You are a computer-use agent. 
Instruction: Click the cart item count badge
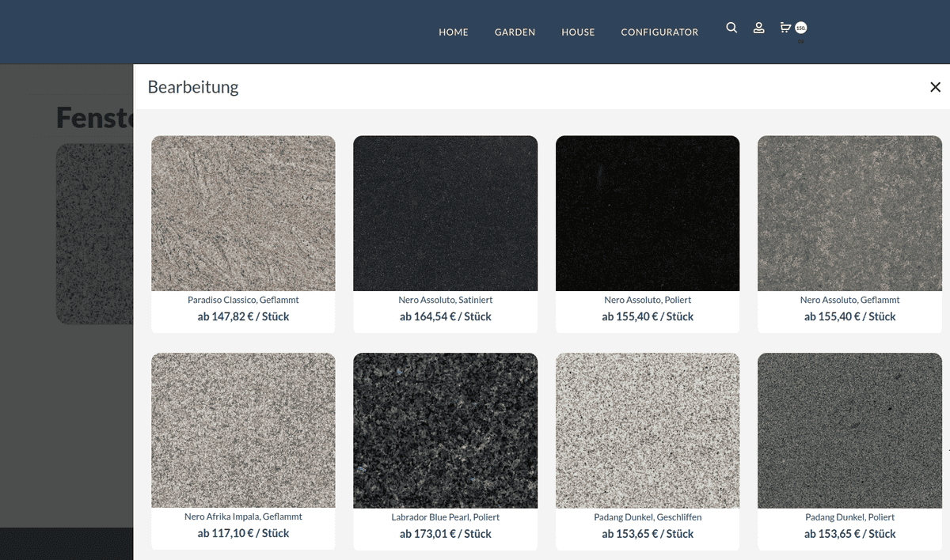coord(801,28)
